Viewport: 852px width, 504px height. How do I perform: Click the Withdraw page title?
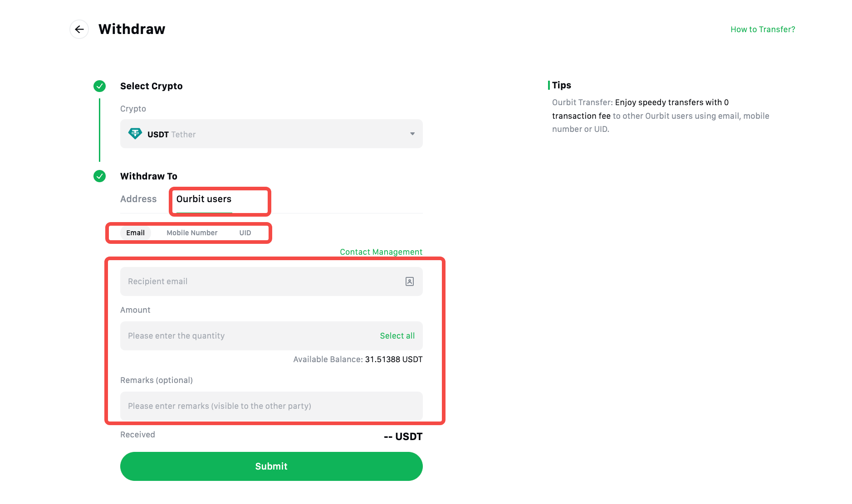132,29
